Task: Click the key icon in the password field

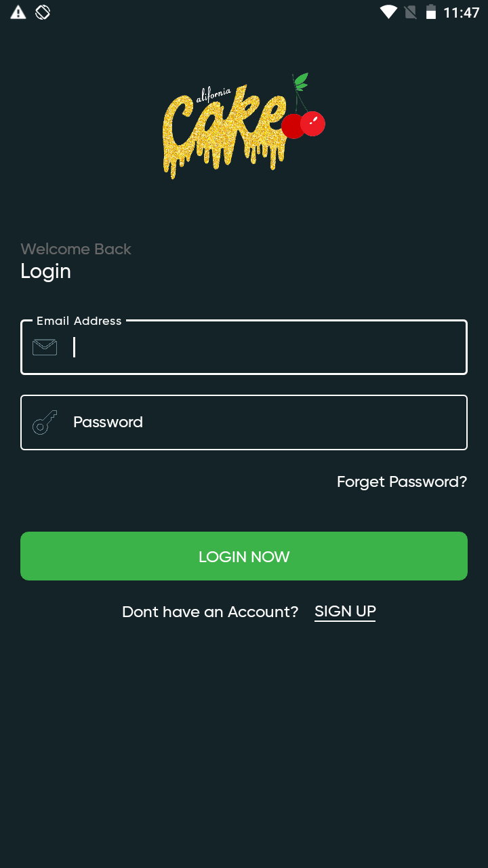Action: 45,422
